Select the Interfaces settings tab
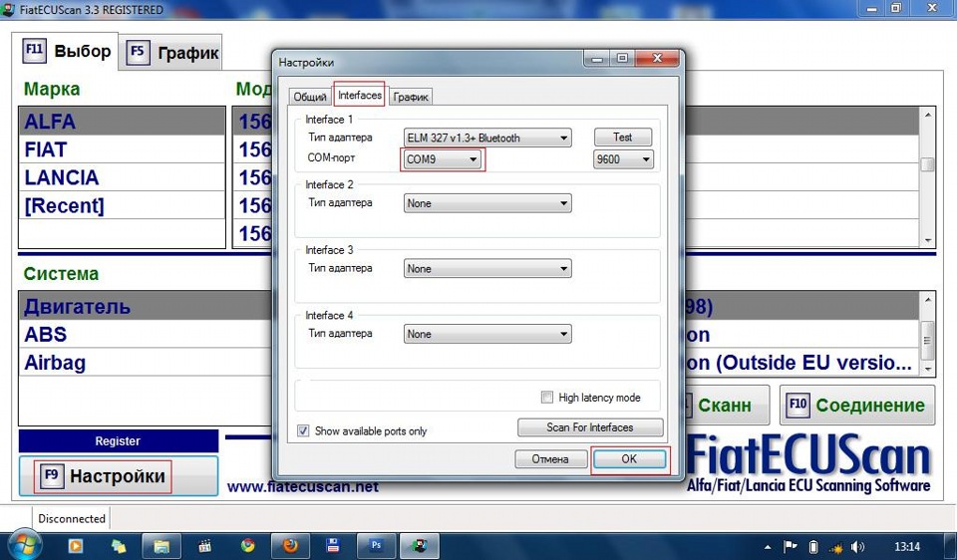Screen dimensions: 957x560 pyautogui.click(x=360, y=95)
